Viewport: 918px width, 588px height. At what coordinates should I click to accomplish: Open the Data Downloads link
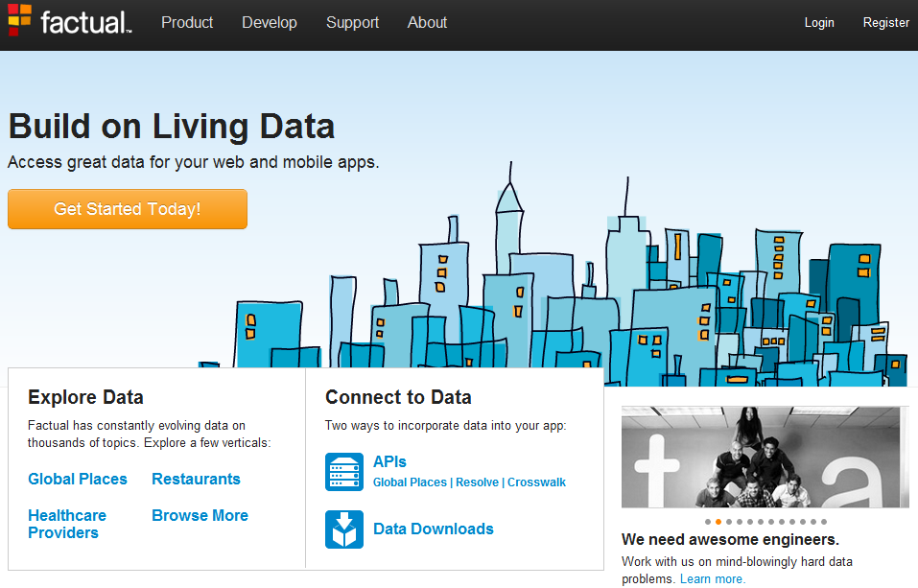434,529
